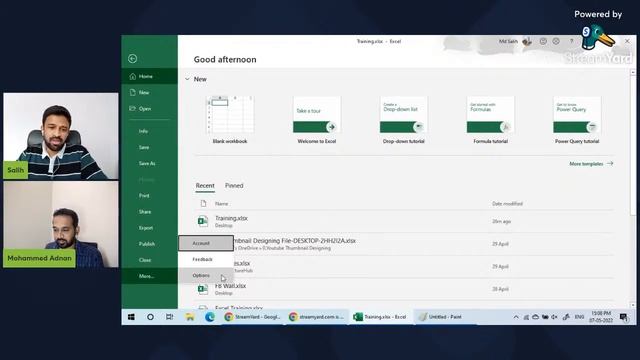Open the Drop-down tutorial template
Screen dimensions: 640x360
(x=404, y=120)
